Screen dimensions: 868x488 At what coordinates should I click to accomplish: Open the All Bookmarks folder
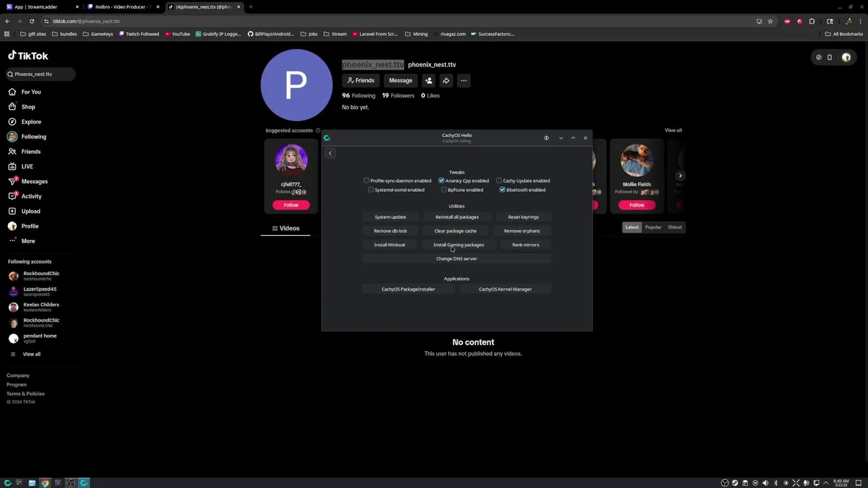[844, 34]
